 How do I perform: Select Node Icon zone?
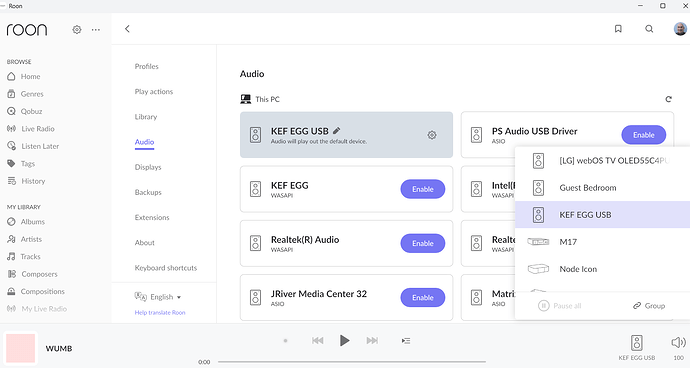602,269
